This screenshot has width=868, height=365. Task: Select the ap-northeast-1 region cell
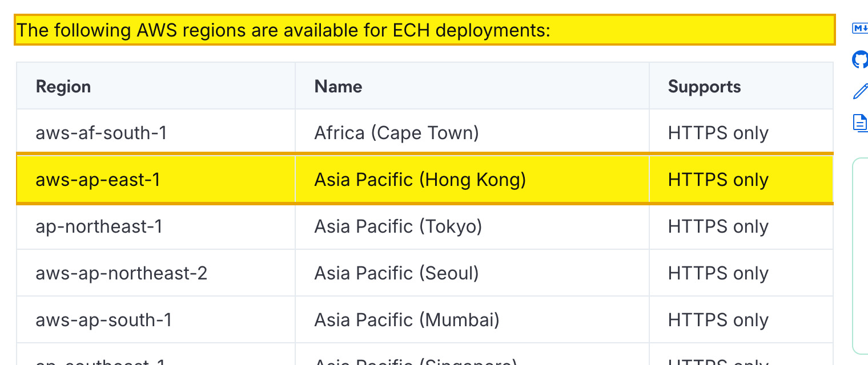click(156, 226)
